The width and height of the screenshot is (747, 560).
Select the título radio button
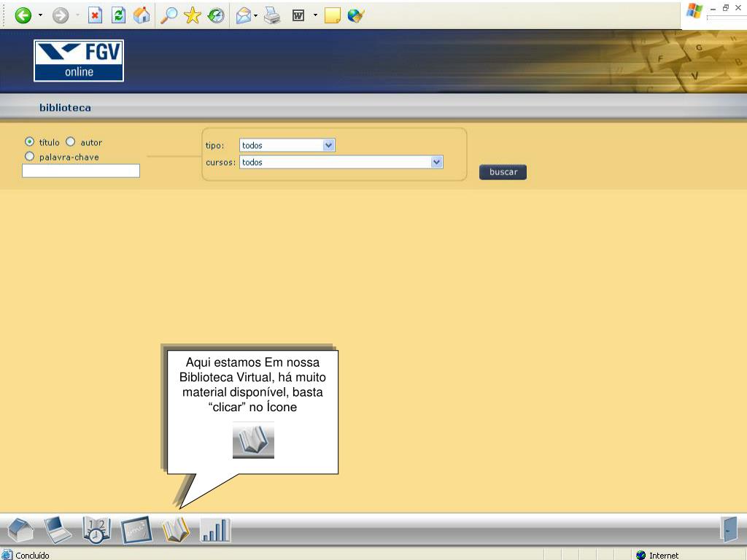coord(29,141)
